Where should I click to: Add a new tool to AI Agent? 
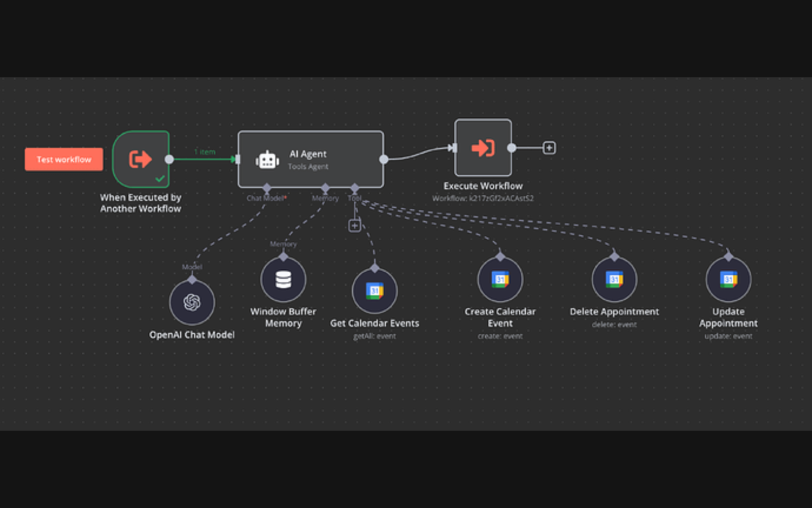click(355, 226)
